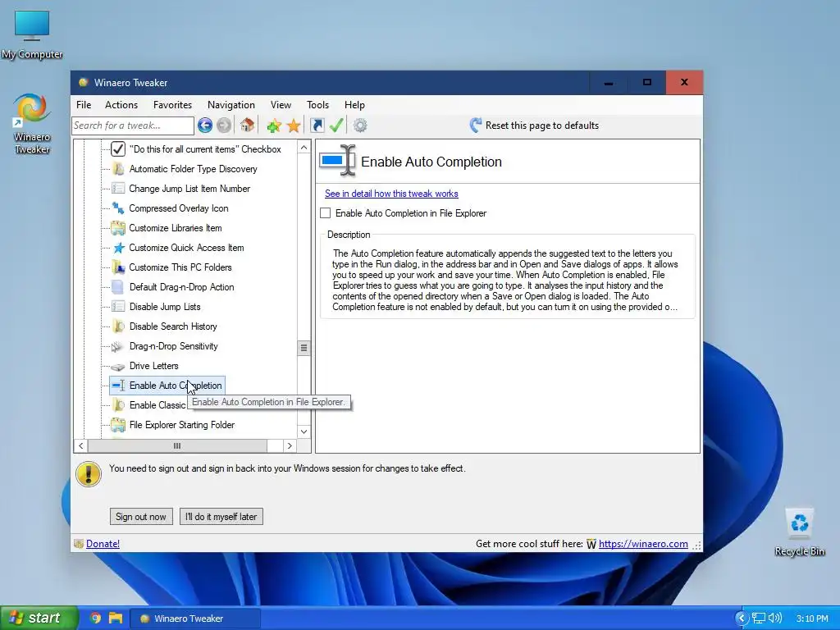Click the yellow warning exclamation icon
Image resolution: width=840 pixels, height=630 pixels.
[89, 473]
